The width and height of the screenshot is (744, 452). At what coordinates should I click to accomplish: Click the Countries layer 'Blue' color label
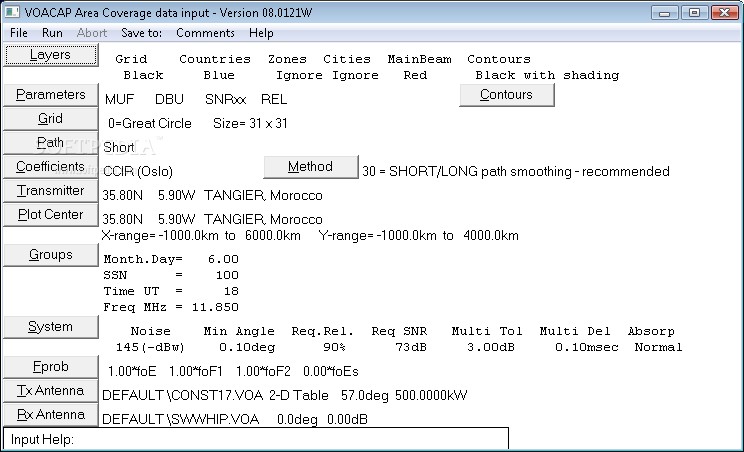tap(219, 75)
